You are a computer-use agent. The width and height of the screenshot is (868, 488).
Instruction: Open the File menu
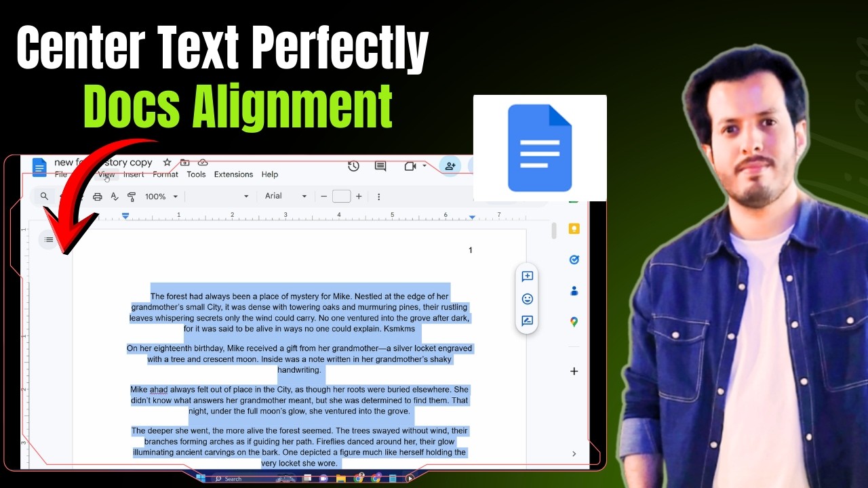tap(61, 175)
